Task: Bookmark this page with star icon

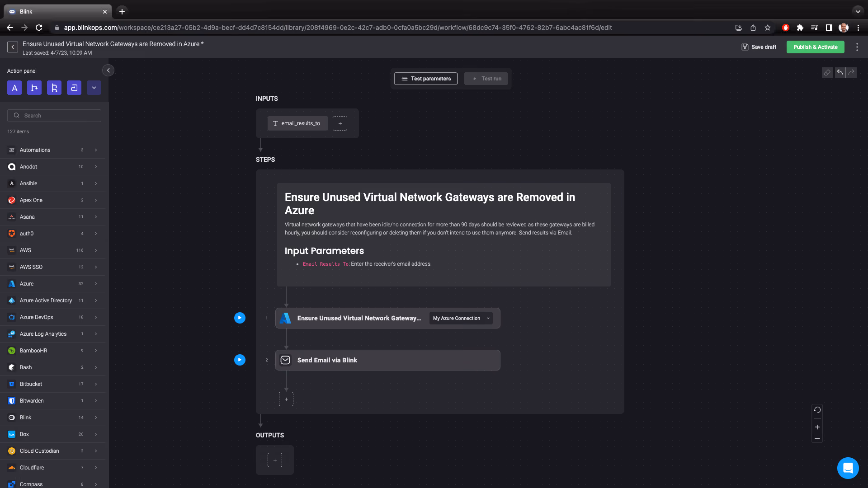Action: click(x=768, y=28)
